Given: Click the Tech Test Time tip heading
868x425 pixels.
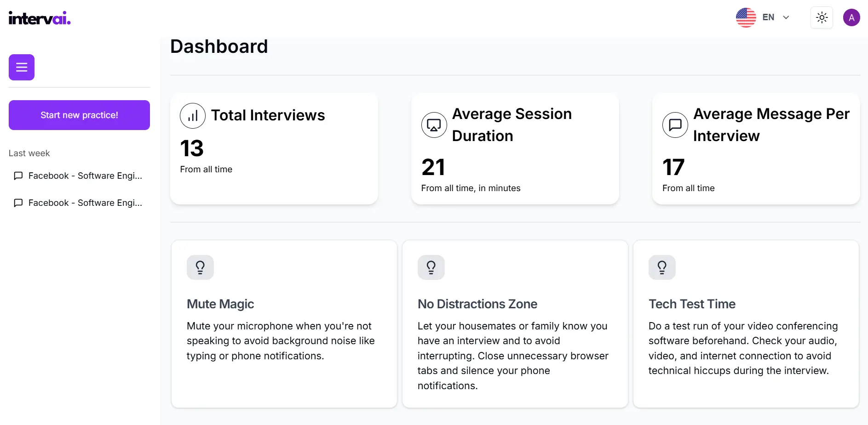Looking at the screenshot, I should point(692,304).
